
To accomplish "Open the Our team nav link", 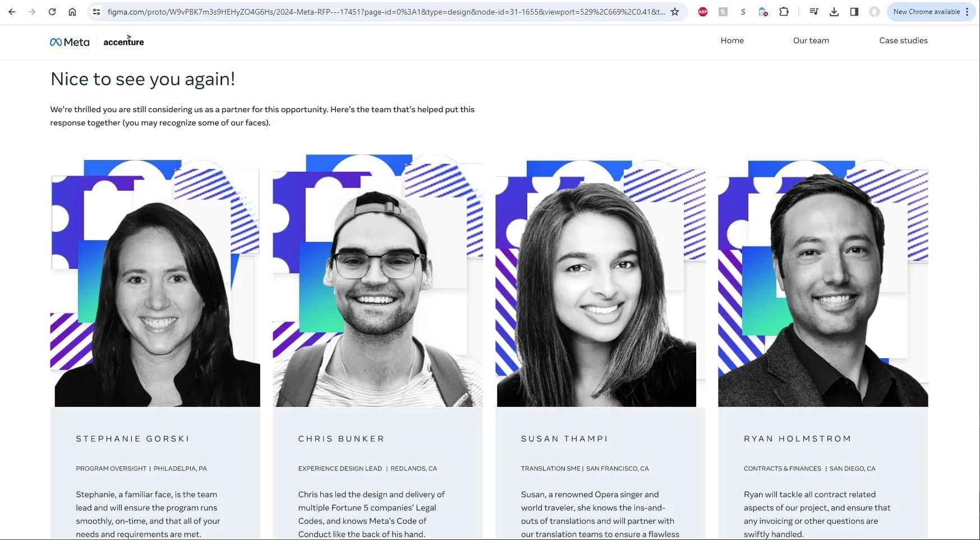I will pyautogui.click(x=811, y=40).
